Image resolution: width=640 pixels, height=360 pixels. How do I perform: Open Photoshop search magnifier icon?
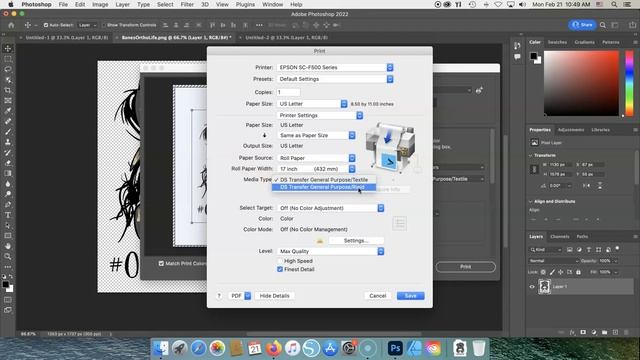[603, 25]
